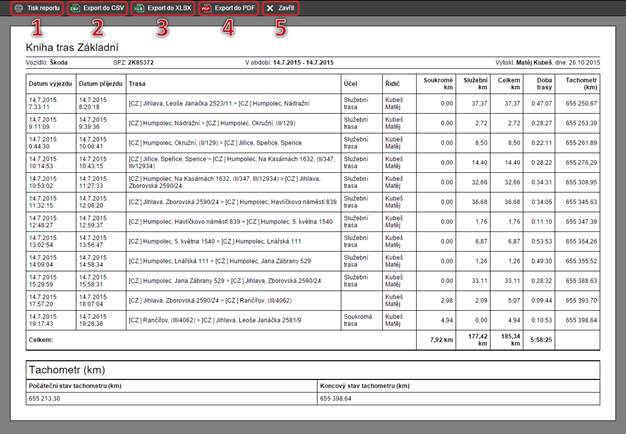Screen dimensions: 626x434
Task: Click tachometer value 655 308,95
Action: coord(581,182)
